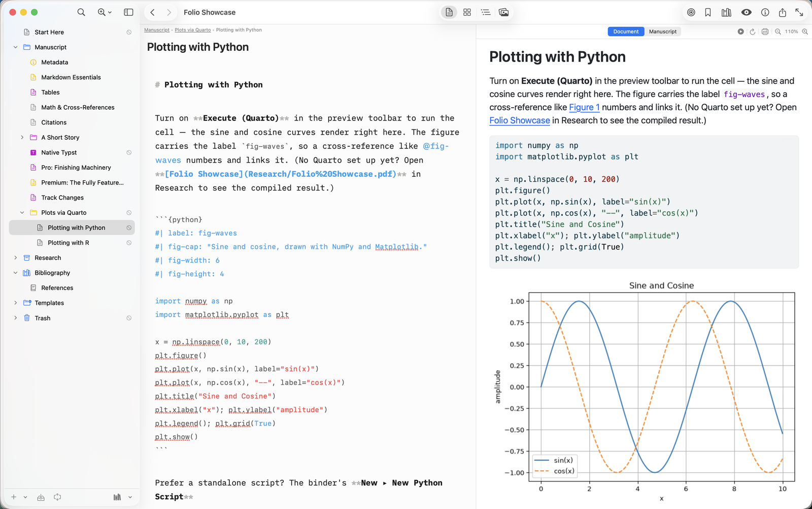Viewport: 812px width, 509px height.
Task: Open the Tables document
Action: 50,92
